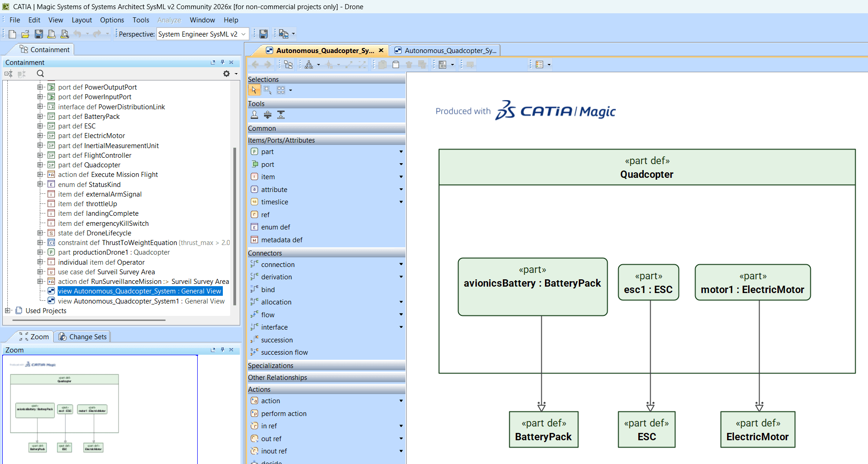868x464 pixels.
Task: Expand the Common palette section
Action: pyautogui.click(x=326, y=128)
